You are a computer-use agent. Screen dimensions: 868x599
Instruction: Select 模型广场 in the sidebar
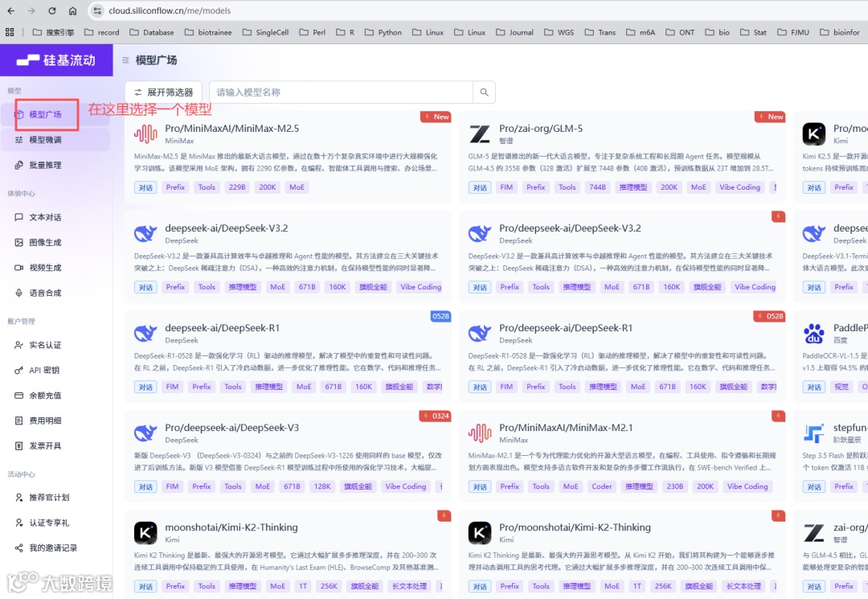pyautogui.click(x=55, y=115)
